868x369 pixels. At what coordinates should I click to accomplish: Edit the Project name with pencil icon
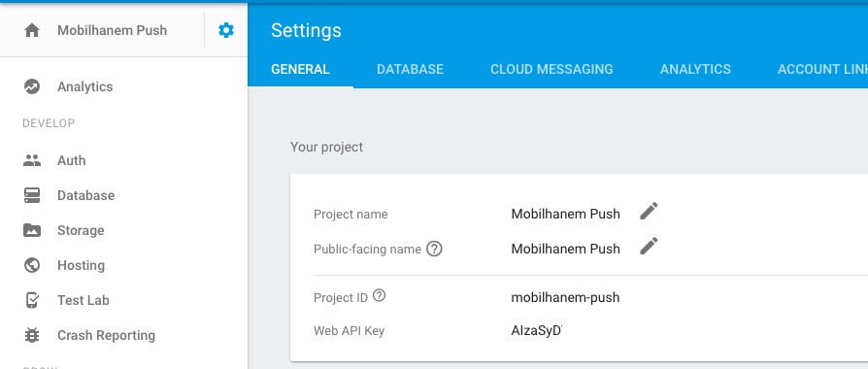649,211
